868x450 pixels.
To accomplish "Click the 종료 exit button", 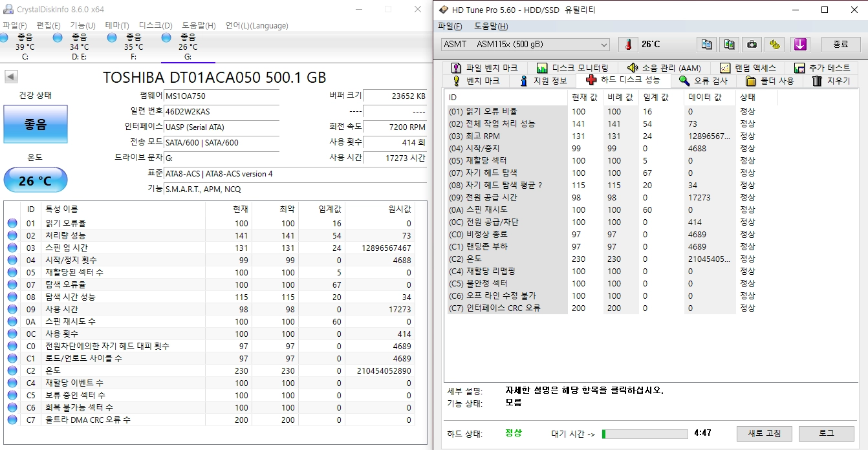I will coord(841,45).
